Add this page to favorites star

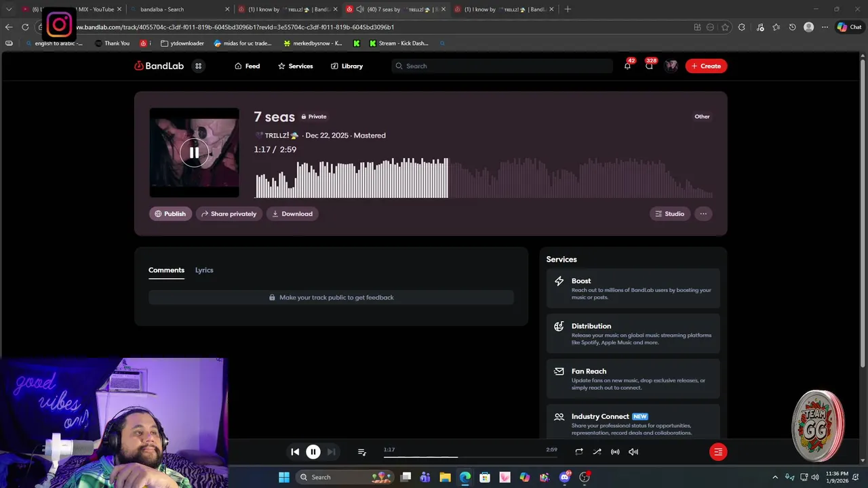coord(725,27)
